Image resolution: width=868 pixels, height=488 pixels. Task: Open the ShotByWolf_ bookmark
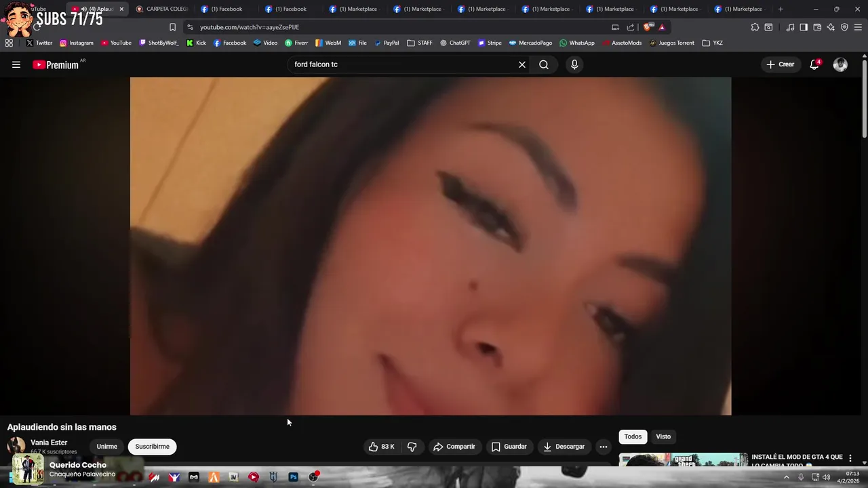point(159,43)
